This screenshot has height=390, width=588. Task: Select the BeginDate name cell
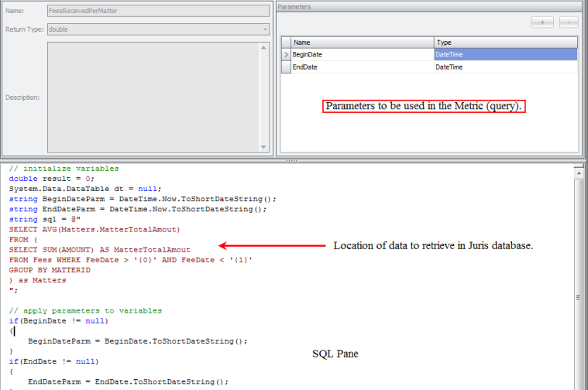pos(362,55)
